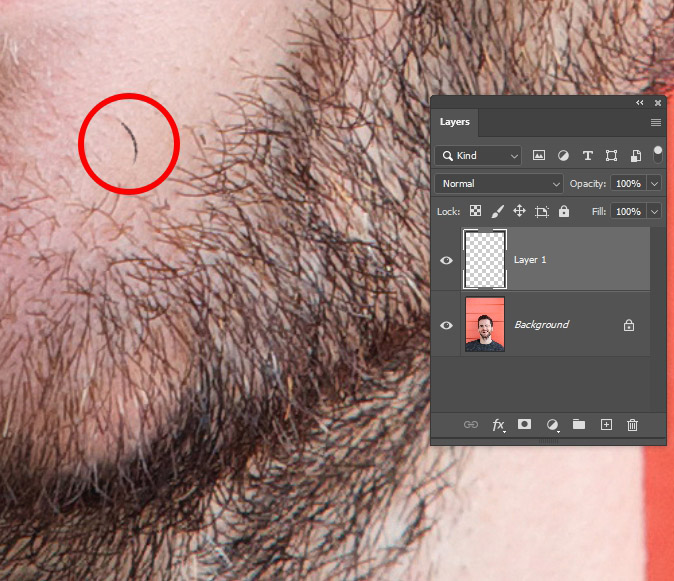This screenshot has width=674, height=581.
Task: Filter layers by shape layers icon
Action: pyautogui.click(x=611, y=156)
